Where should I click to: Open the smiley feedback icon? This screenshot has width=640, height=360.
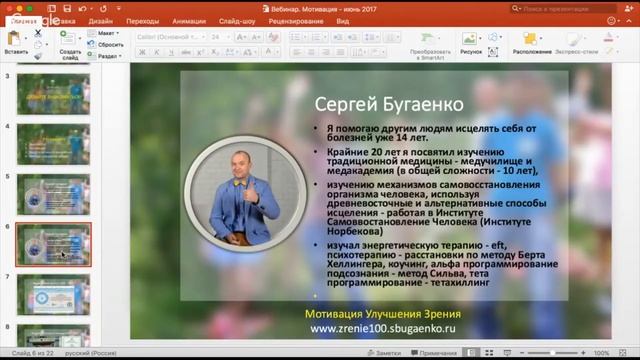[x=611, y=21]
